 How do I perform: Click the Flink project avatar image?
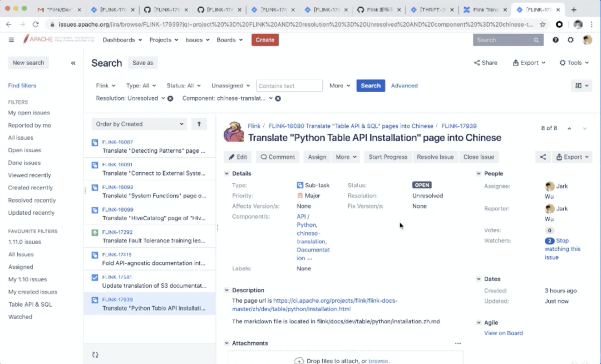[x=234, y=132]
